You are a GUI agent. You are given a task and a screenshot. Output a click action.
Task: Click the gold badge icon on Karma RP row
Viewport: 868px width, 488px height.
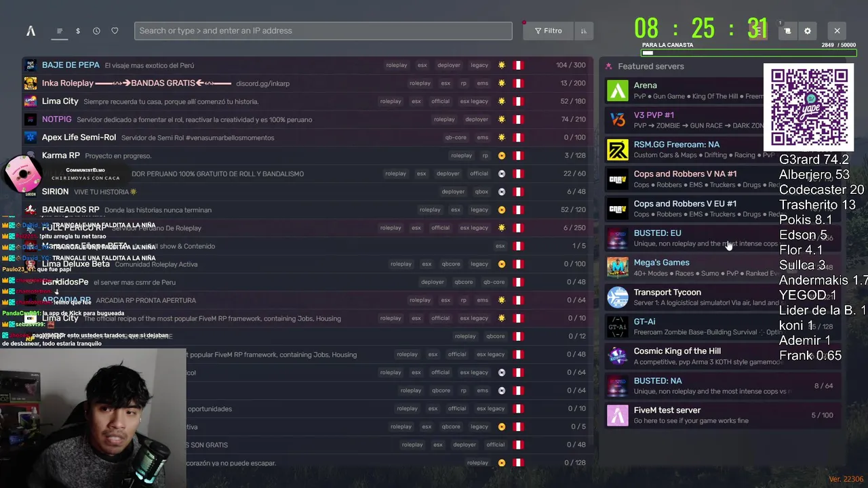(x=502, y=155)
